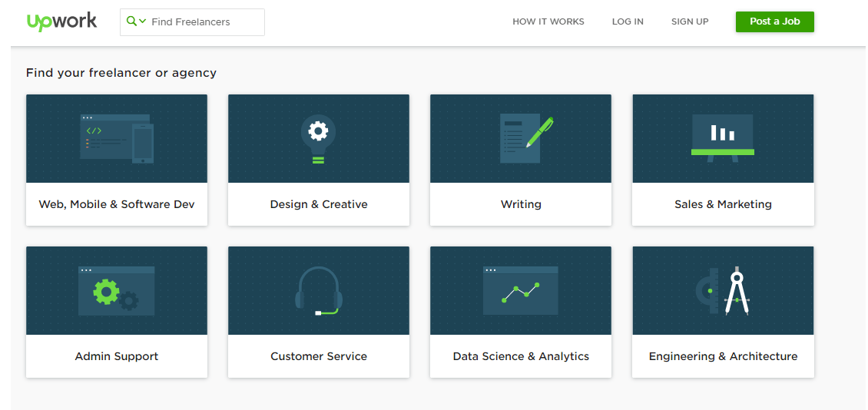Open Data Science & Analytics category label
The image size is (868, 410).
pyautogui.click(x=521, y=356)
